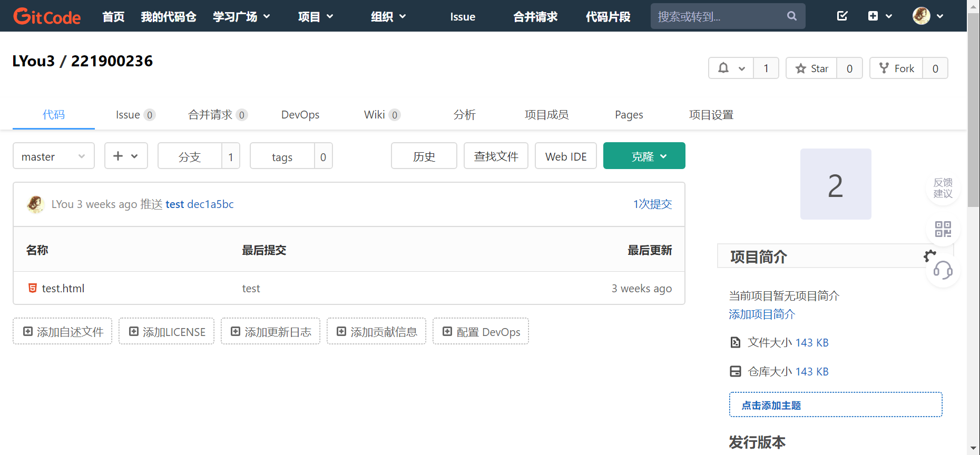Click the project intro settings gear
This screenshot has width=980, height=455.
[929, 256]
